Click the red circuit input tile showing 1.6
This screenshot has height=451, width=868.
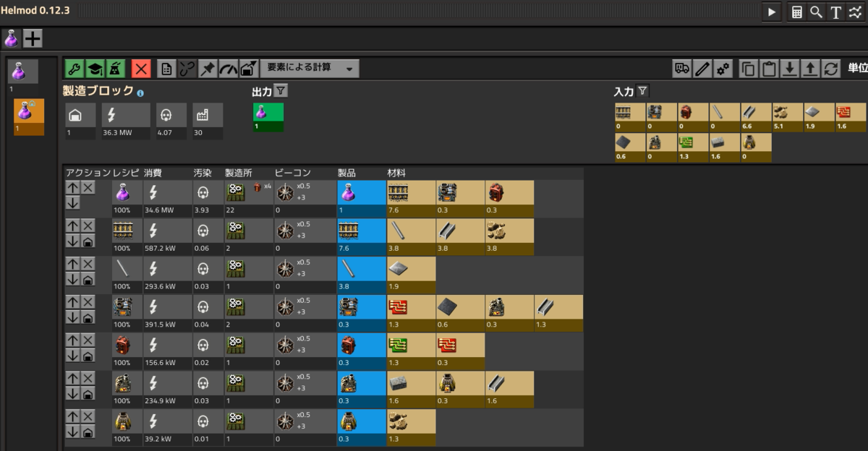(850, 117)
